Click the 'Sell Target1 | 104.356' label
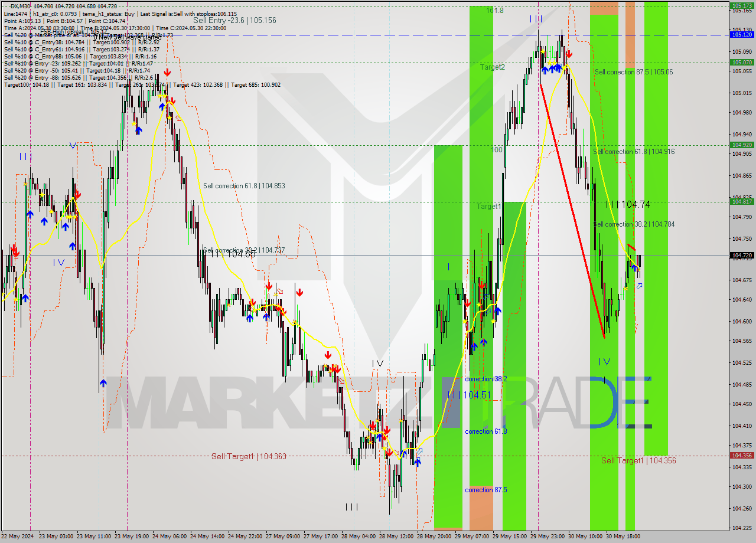The width and height of the screenshot is (756, 543). tap(638, 460)
